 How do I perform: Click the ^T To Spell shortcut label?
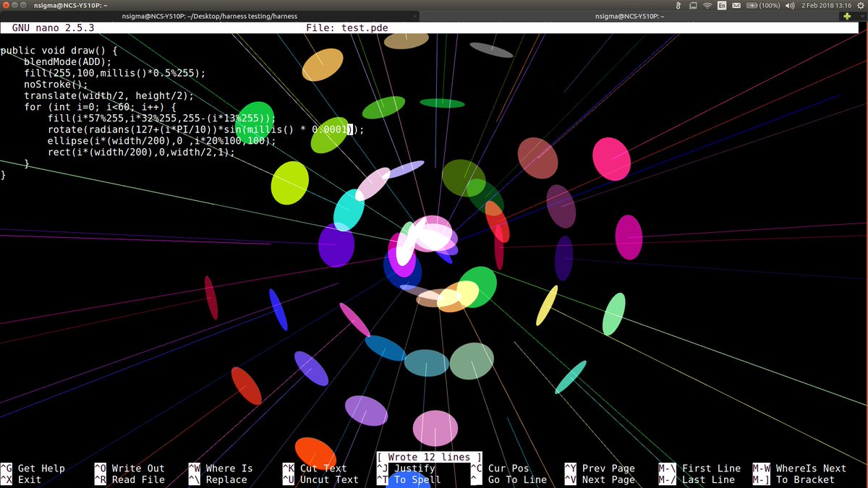409,479
